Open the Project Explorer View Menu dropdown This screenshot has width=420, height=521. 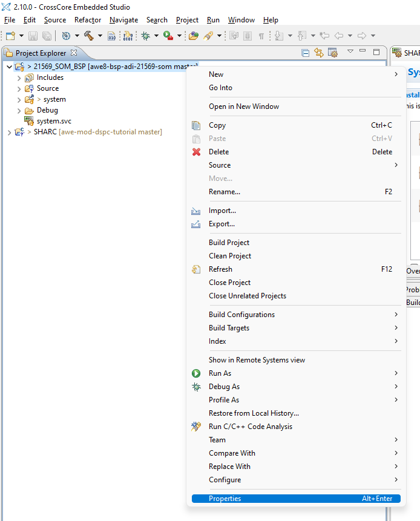(x=350, y=53)
